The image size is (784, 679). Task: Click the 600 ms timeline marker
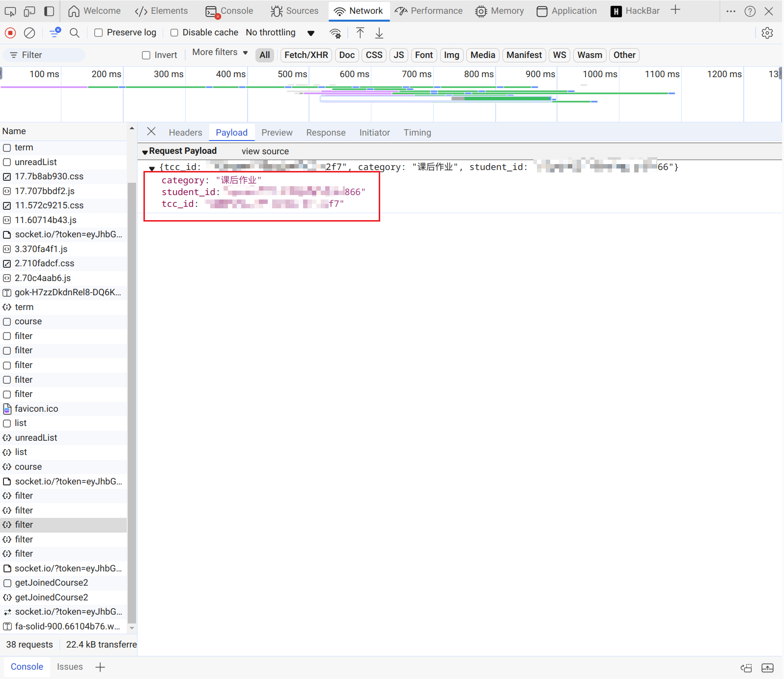point(354,74)
